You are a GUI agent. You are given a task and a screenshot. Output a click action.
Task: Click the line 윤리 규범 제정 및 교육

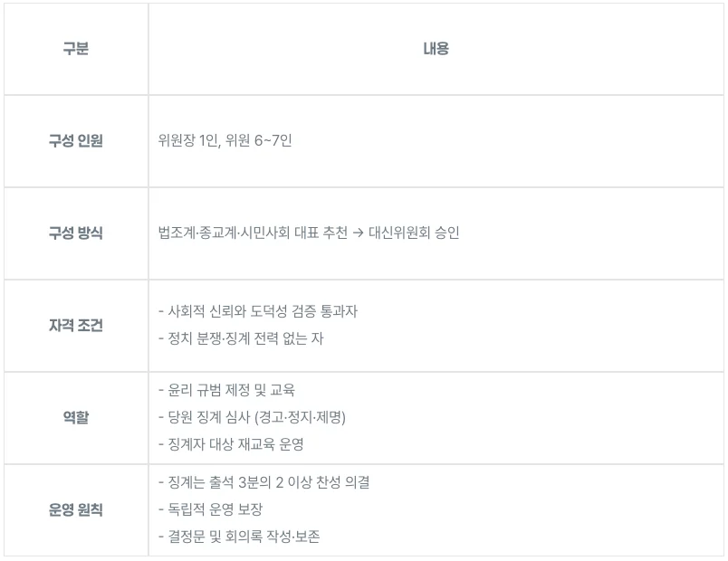[231, 390]
